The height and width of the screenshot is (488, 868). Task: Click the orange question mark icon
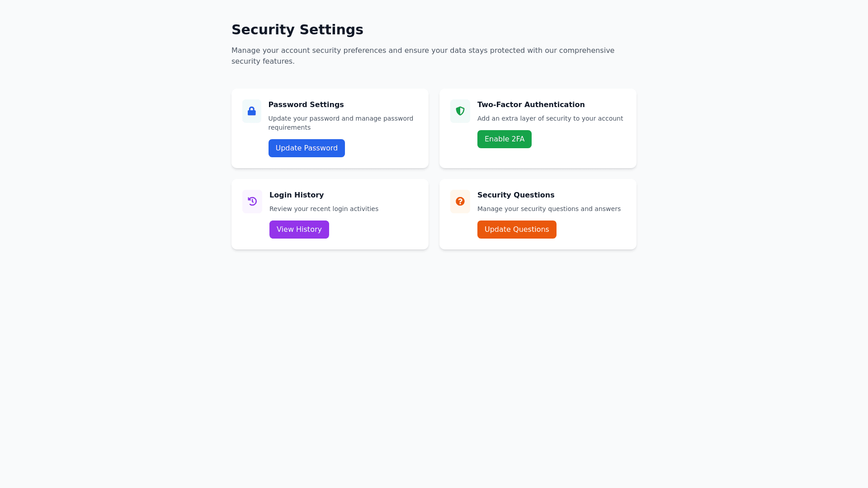pos(460,202)
